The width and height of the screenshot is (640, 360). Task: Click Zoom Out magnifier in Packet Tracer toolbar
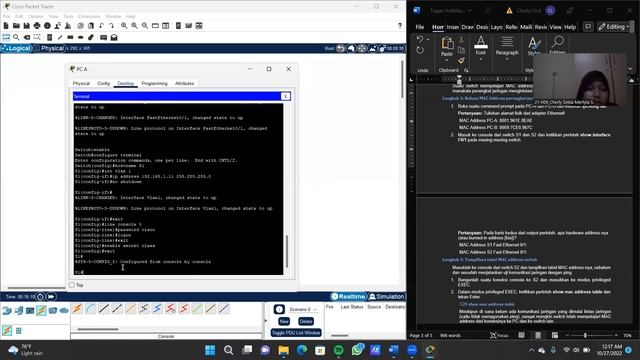pyautogui.click(x=145, y=26)
